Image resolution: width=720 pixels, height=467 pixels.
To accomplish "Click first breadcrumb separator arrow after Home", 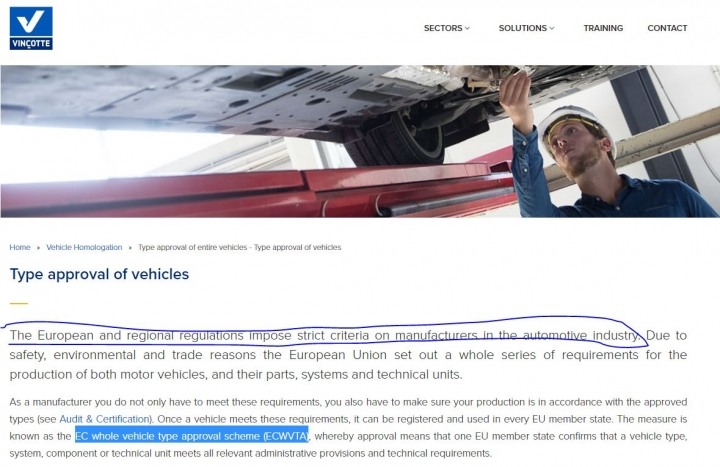I will click(x=38, y=248).
